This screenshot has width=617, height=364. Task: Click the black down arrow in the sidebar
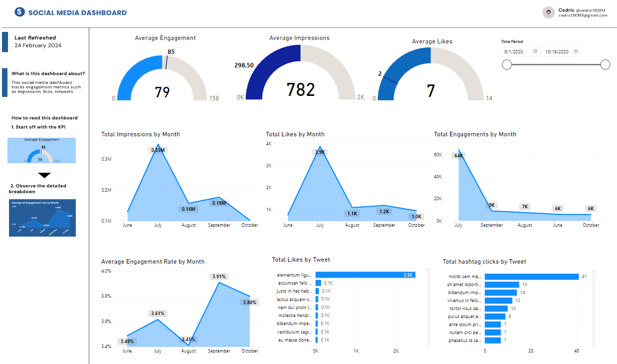tap(44, 175)
